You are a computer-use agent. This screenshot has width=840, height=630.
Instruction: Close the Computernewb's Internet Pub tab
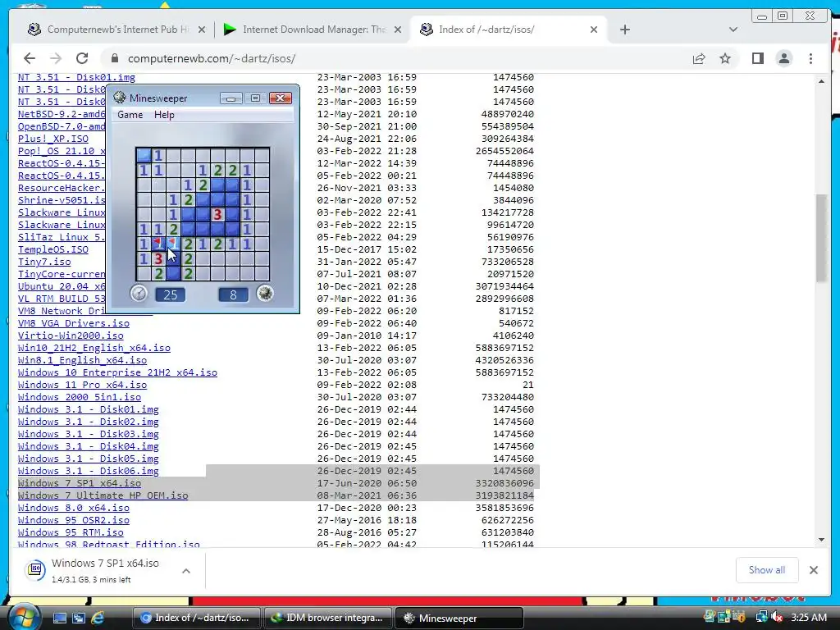[x=202, y=30]
